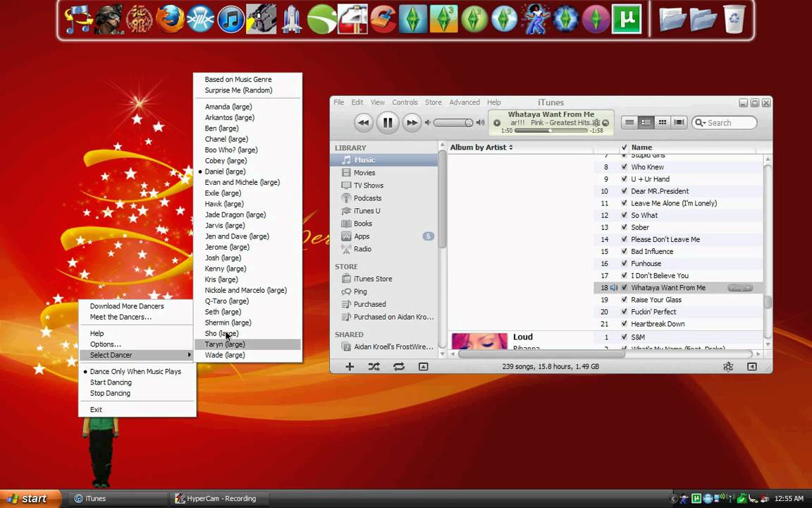Uncheck the Dear MR.President checkbox
Image resolution: width=812 pixels, height=508 pixels.
(624, 190)
